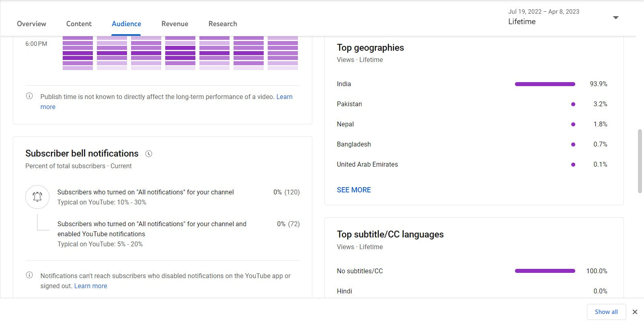
Task: Click the info icon beside notifications disclaimer
Action: click(x=29, y=275)
